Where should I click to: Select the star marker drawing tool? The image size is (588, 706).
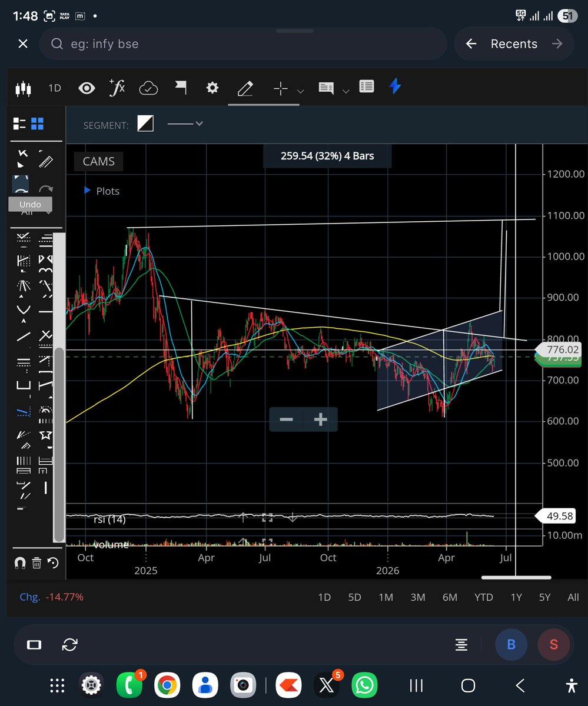(x=45, y=436)
